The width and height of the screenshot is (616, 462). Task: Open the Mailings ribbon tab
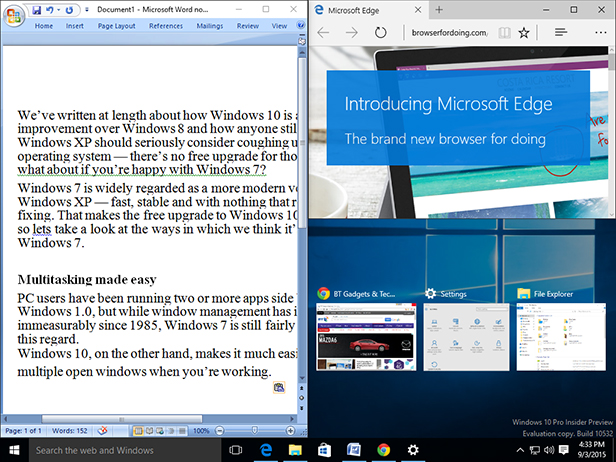click(x=210, y=26)
